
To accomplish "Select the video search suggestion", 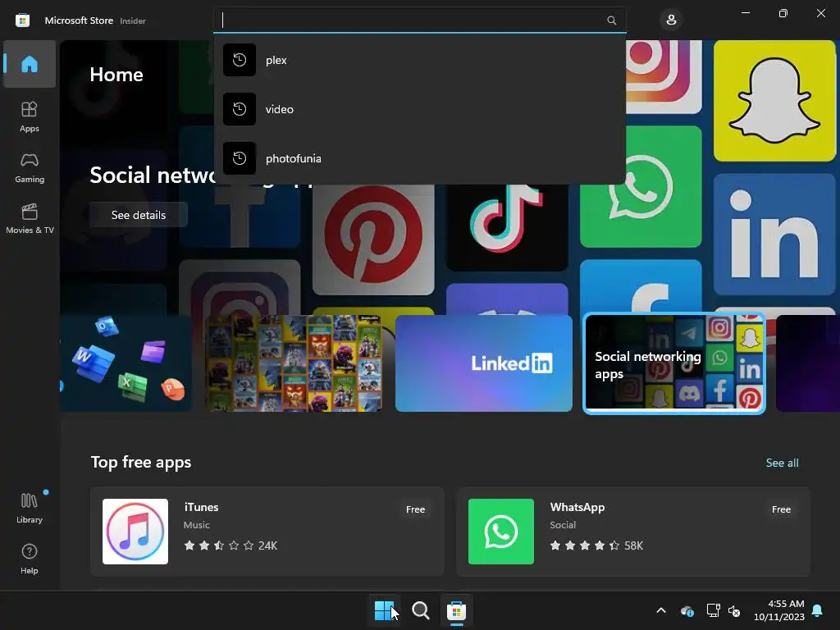I will tap(419, 109).
